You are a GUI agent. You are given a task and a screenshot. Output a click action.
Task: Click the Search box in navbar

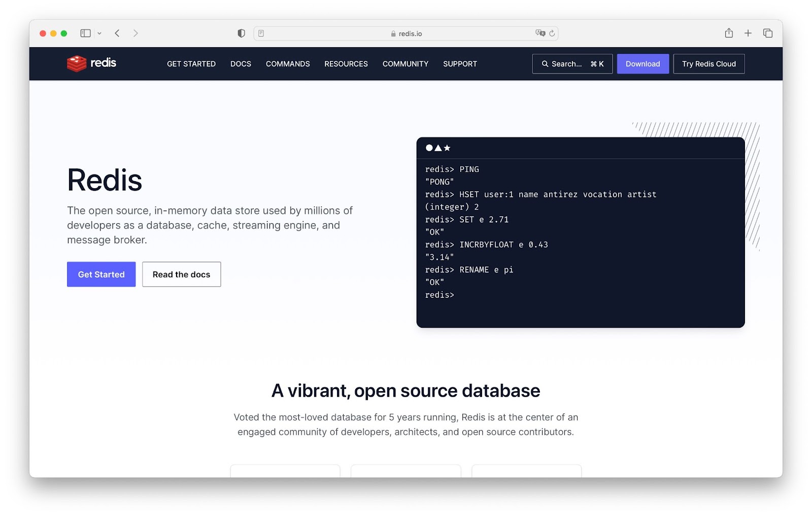point(572,64)
